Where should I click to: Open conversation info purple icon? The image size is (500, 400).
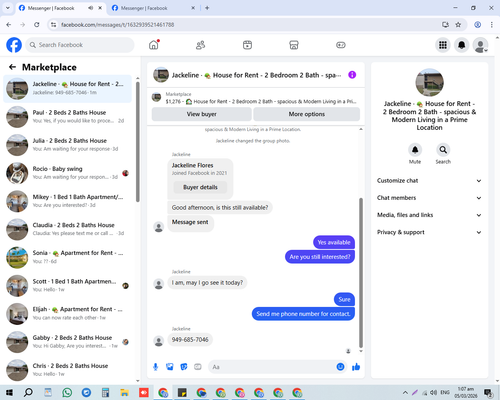click(x=352, y=75)
